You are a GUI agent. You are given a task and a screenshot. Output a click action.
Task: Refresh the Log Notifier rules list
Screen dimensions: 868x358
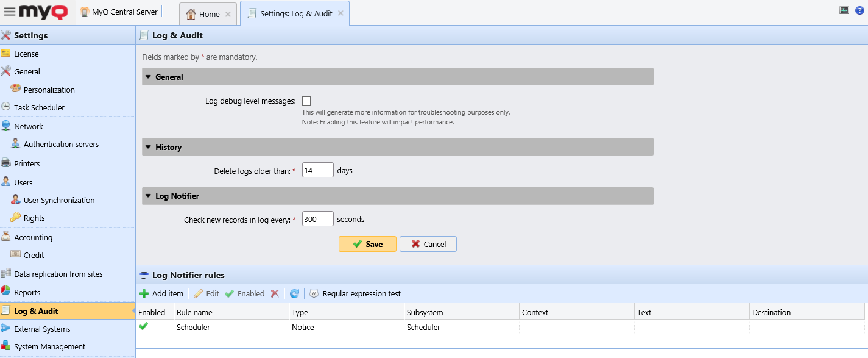point(295,293)
